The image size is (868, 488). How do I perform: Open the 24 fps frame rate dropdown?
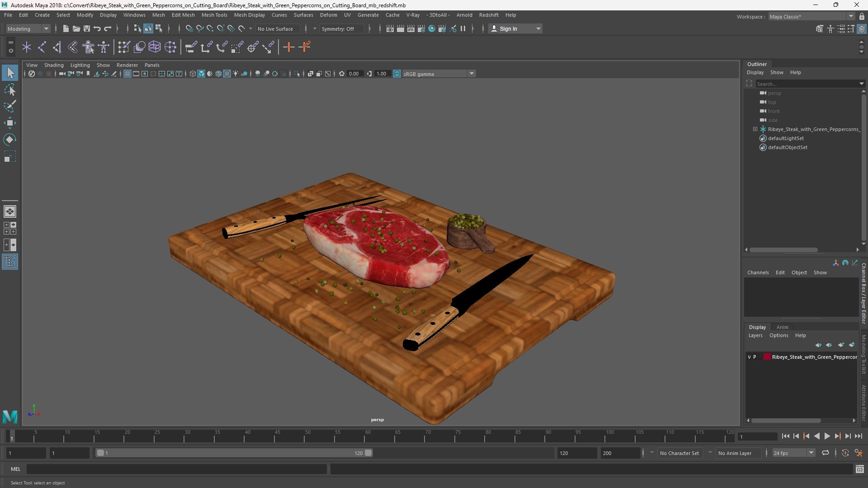pyautogui.click(x=793, y=453)
